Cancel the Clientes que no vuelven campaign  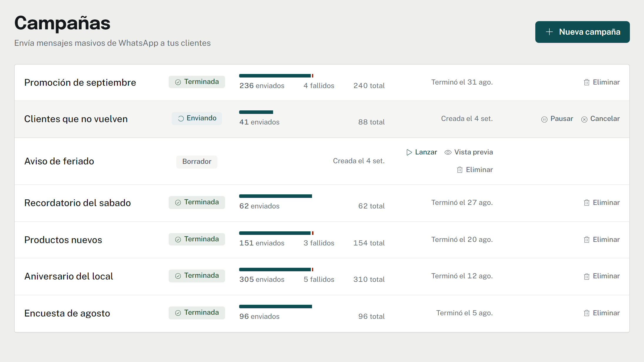[600, 119]
